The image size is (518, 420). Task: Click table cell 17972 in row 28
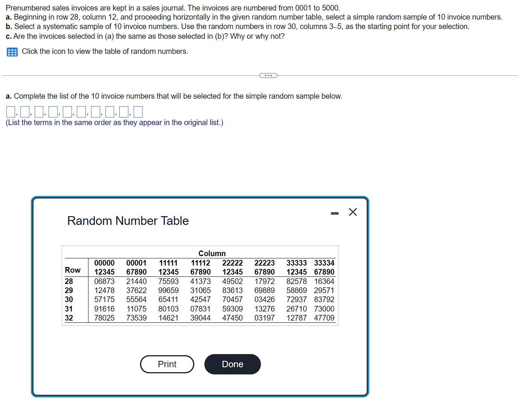[x=264, y=281]
